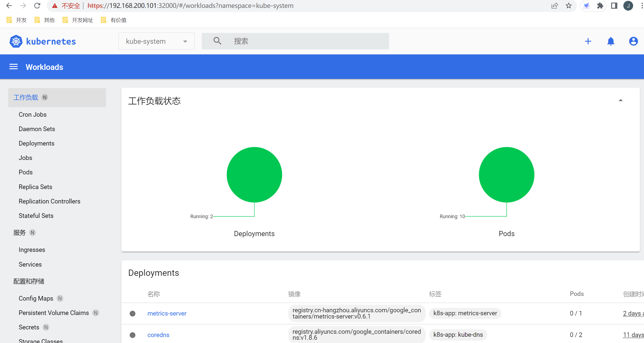Toggle the browser side panel icon
644x343 pixels.
tap(614, 6)
